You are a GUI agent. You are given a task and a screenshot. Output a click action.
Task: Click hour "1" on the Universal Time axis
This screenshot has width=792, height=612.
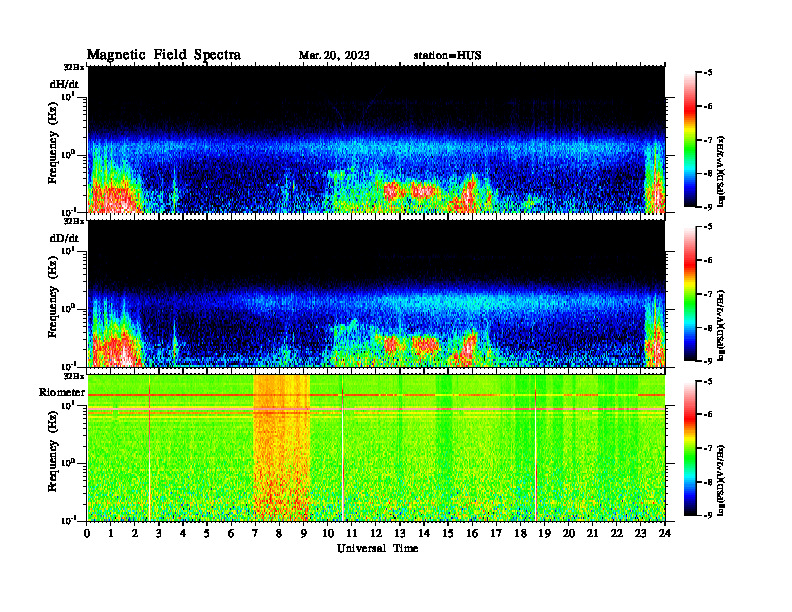pyautogui.click(x=111, y=533)
